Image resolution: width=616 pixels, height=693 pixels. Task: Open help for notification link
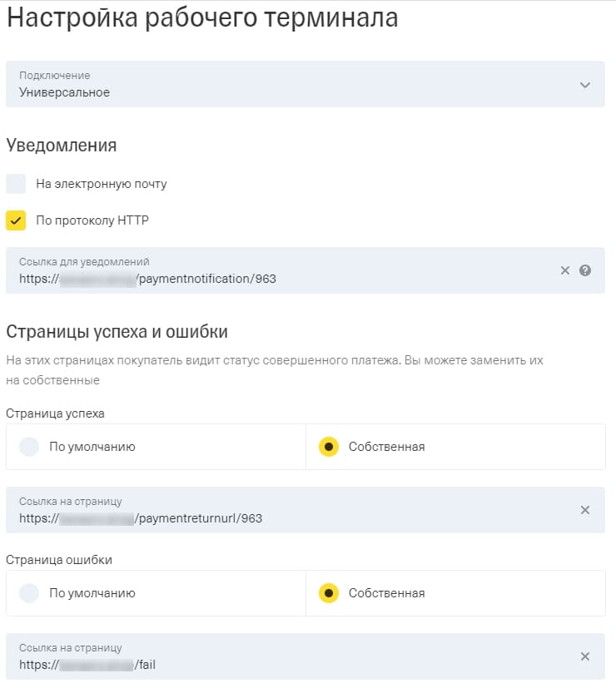coord(585,270)
